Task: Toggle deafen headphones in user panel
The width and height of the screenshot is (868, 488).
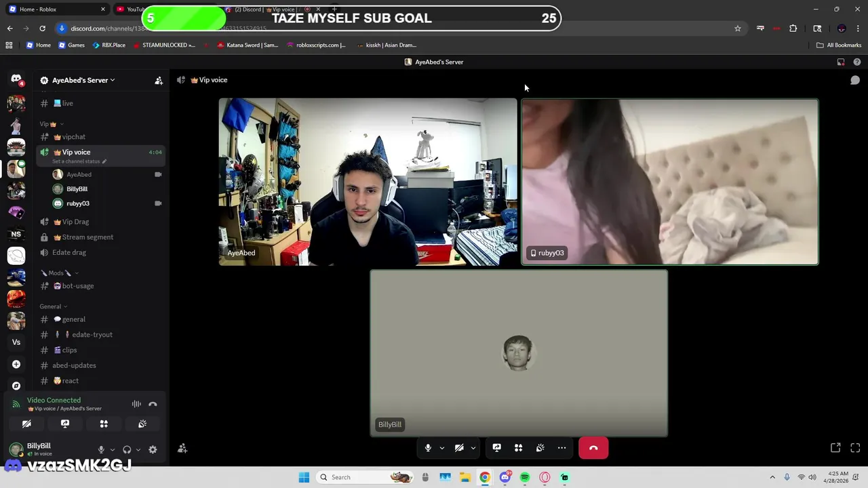Action: 127,449
